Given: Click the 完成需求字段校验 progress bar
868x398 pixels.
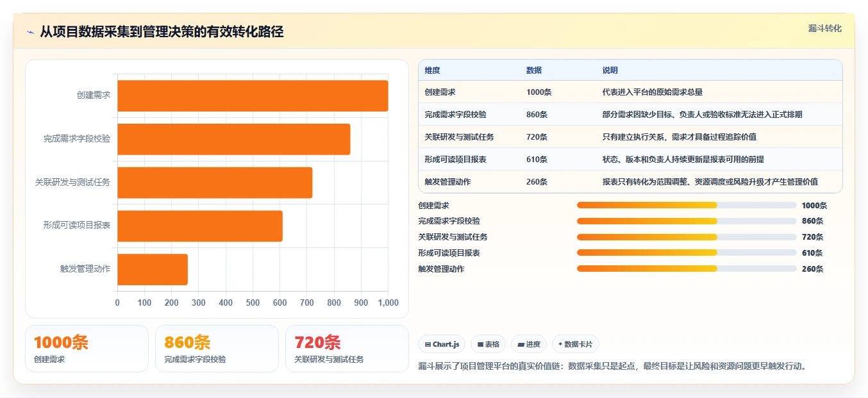Looking at the screenshot, I should pyautogui.click(x=687, y=221).
